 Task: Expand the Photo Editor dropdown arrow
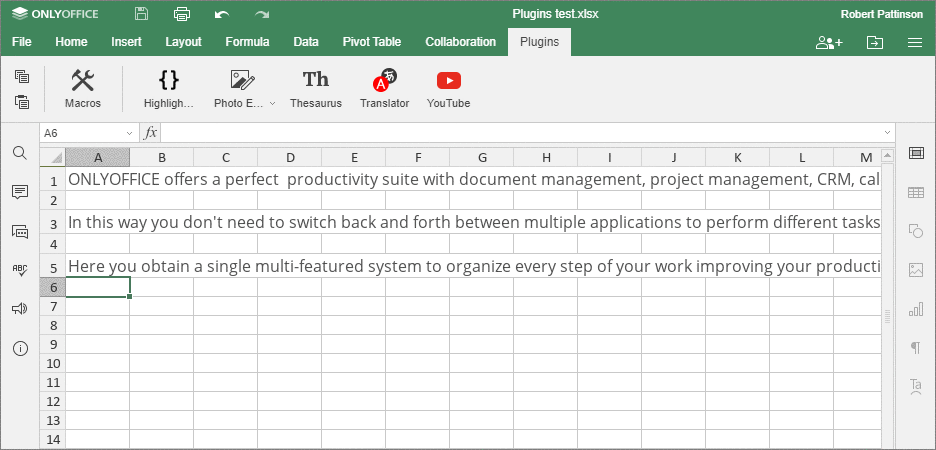point(273,104)
